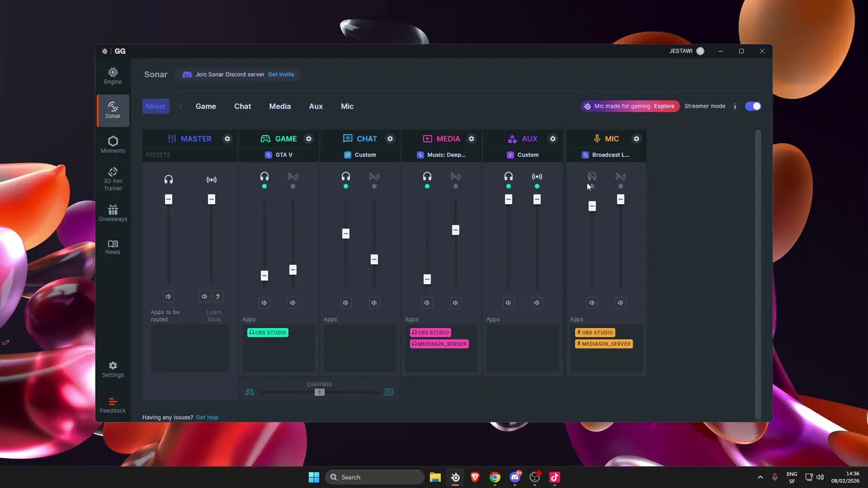Open Game channel settings gear

coord(309,139)
